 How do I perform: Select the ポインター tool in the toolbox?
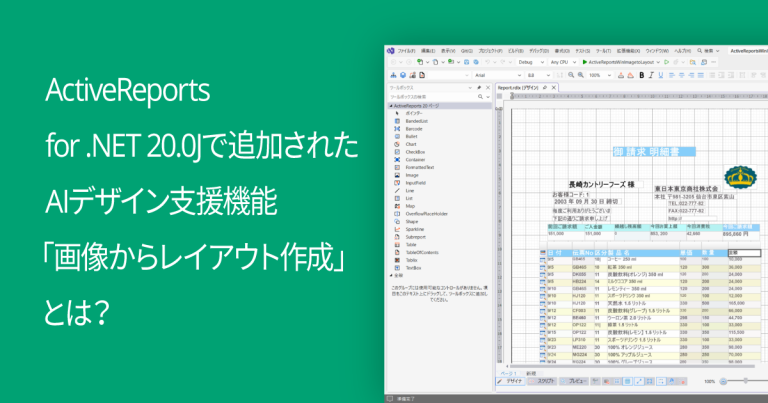click(x=413, y=113)
